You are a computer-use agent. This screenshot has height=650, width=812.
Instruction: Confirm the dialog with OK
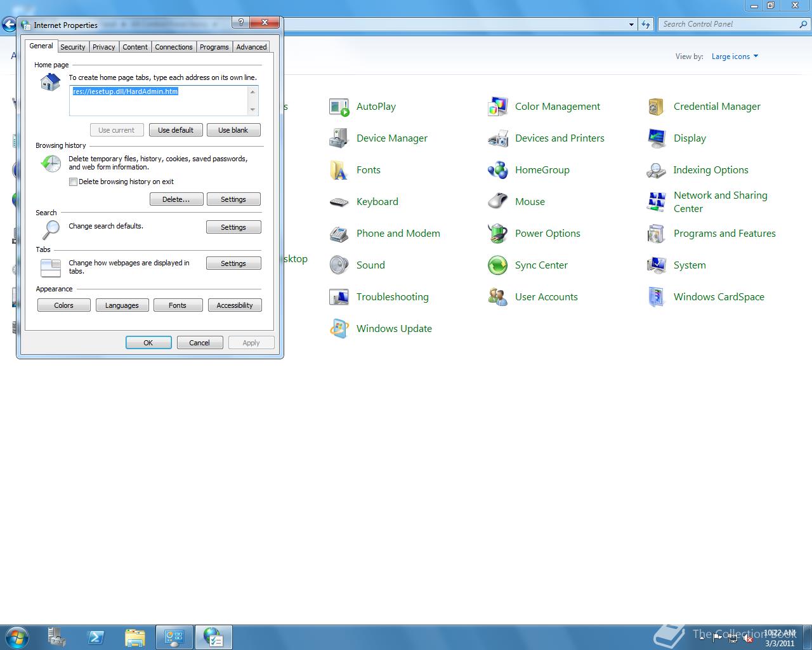(148, 343)
